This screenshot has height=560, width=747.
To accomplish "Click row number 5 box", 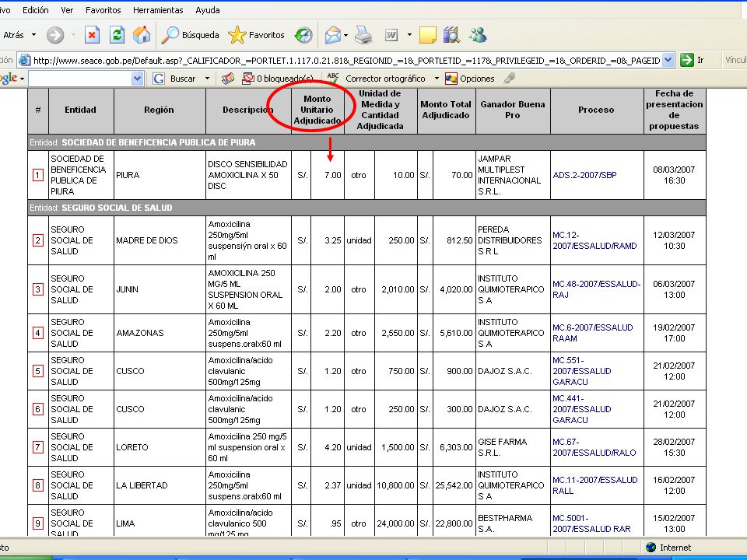I will tap(37, 371).
